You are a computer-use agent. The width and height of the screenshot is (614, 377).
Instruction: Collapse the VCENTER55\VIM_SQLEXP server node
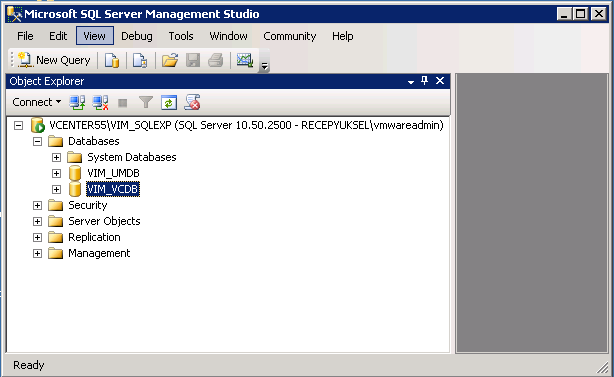coord(18,125)
